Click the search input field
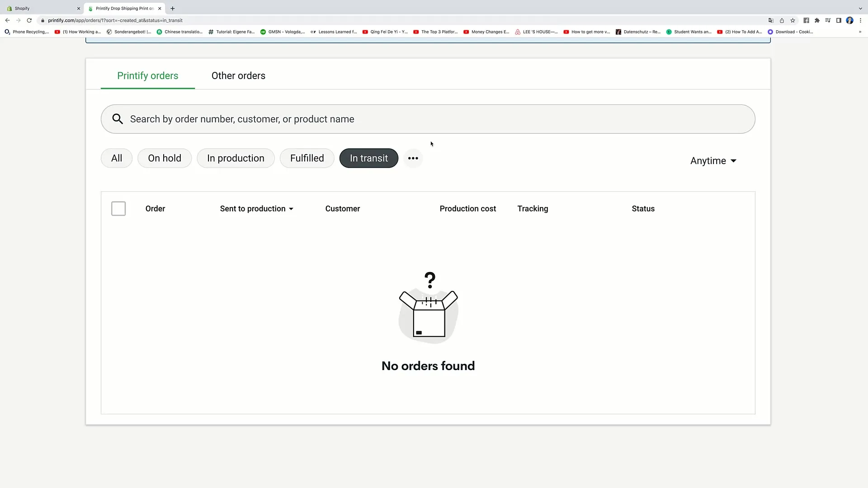The width and height of the screenshot is (868, 488). pyautogui.click(x=428, y=118)
